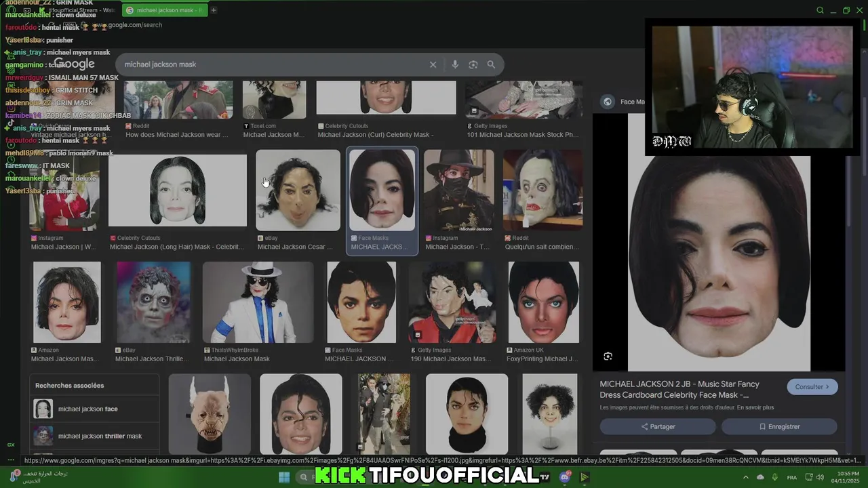Open selected Face Masks MICHAEL JACKS thumbnail
Screen dimensions: 868x488
(382, 190)
